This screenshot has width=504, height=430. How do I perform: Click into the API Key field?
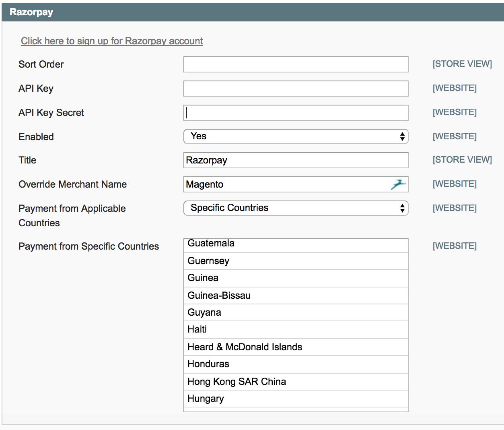(x=296, y=89)
